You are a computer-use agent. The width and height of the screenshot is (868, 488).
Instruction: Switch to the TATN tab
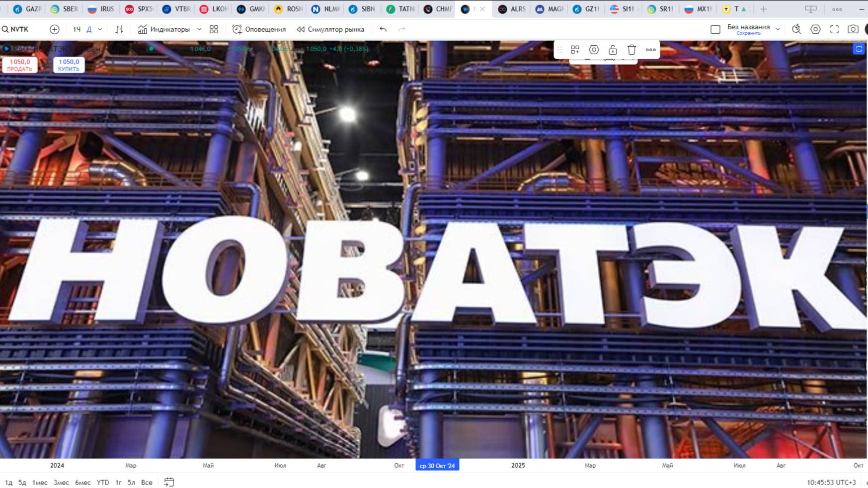pyautogui.click(x=399, y=9)
